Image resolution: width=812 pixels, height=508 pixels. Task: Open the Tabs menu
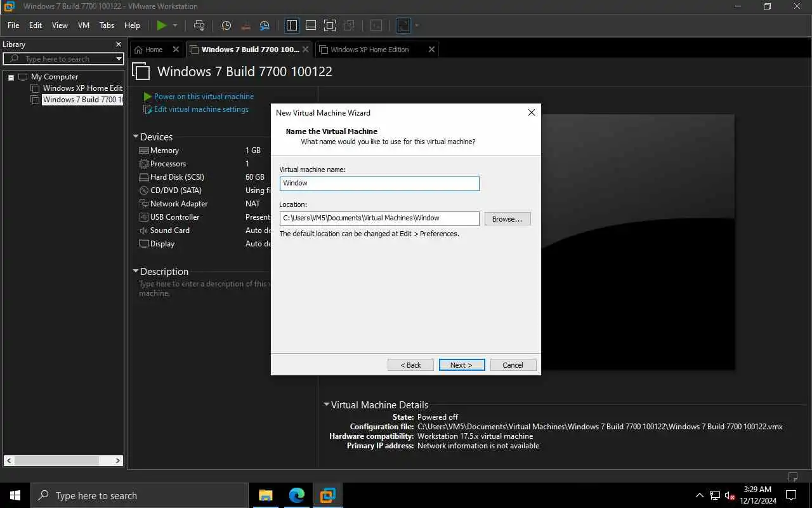click(x=107, y=25)
